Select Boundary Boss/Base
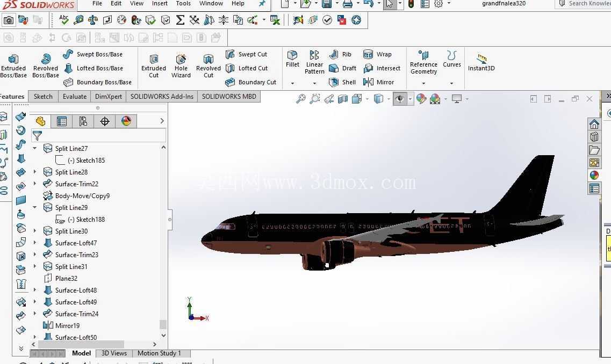Screen dimensions: 611x364 click(x=97, y=82)
